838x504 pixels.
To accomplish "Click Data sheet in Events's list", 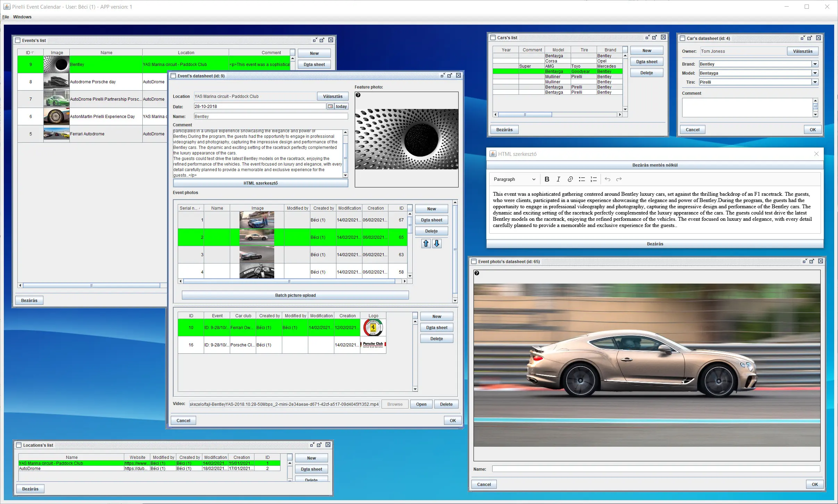I will pos(314,64).
